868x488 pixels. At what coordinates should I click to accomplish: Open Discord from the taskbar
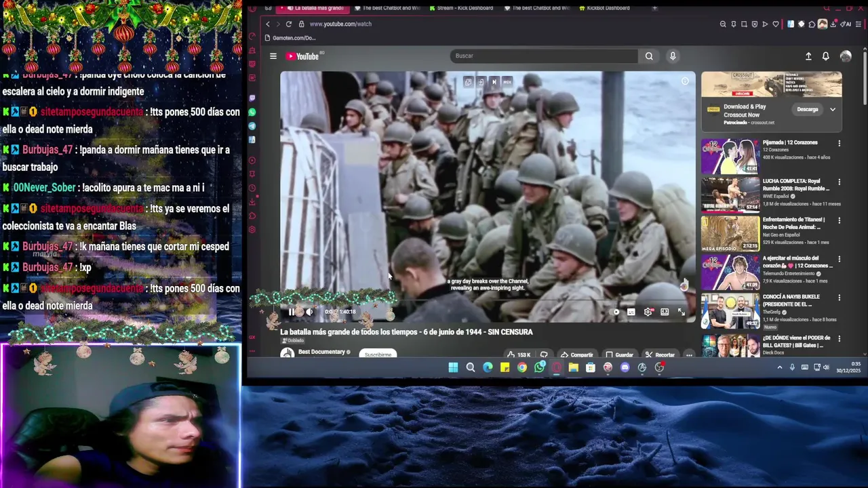point(625,367)
